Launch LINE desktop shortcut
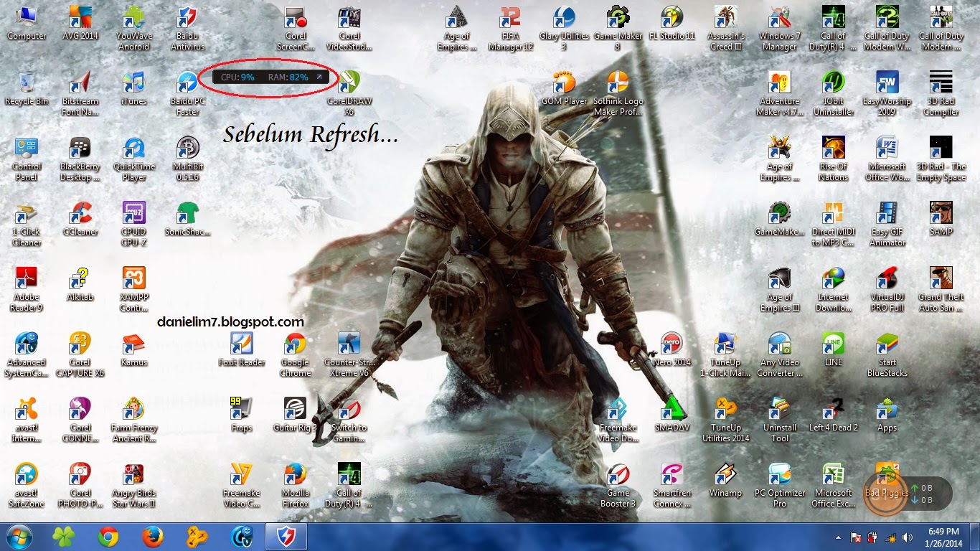 point(834,349)
